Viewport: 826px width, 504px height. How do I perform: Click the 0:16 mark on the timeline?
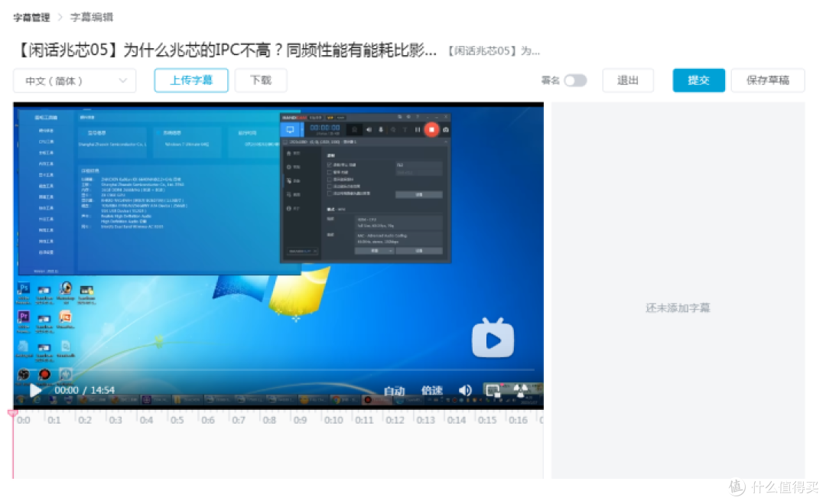(x=519, y=421)
